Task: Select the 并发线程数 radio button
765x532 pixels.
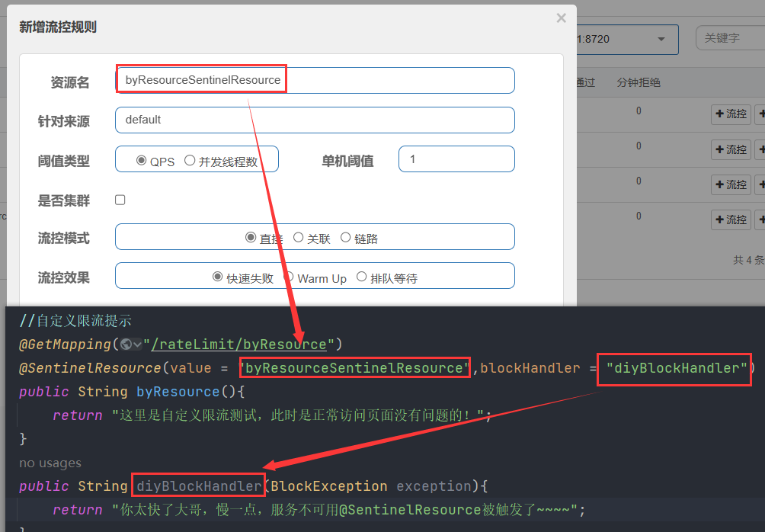Action: pos(190,161)
